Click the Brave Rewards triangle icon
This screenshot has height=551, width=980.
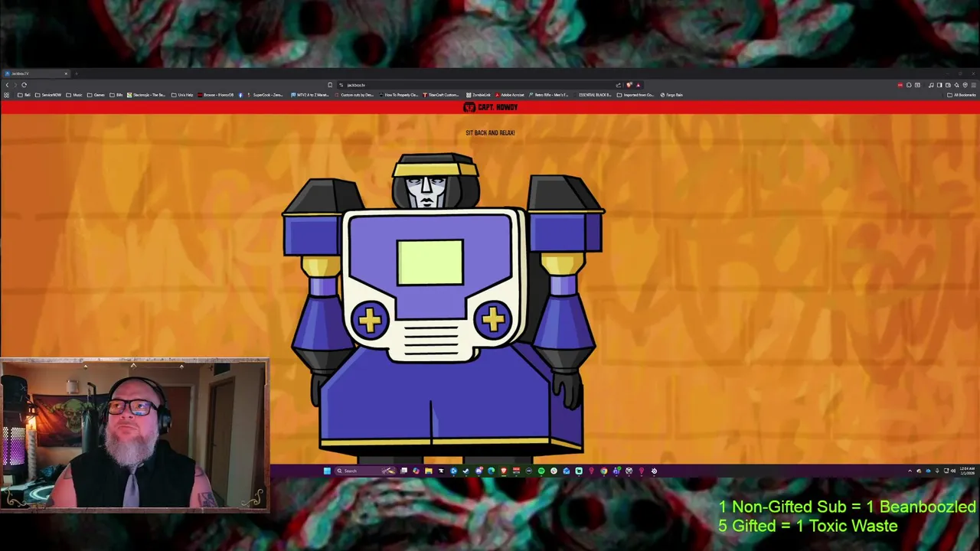pos(639,85)
